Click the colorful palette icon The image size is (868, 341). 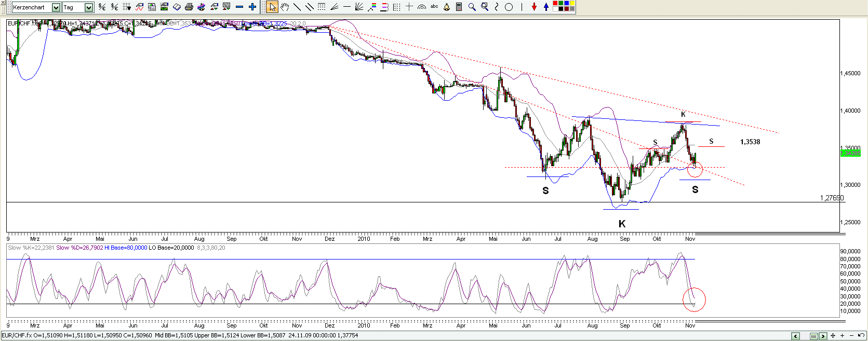tap(202, 7)
